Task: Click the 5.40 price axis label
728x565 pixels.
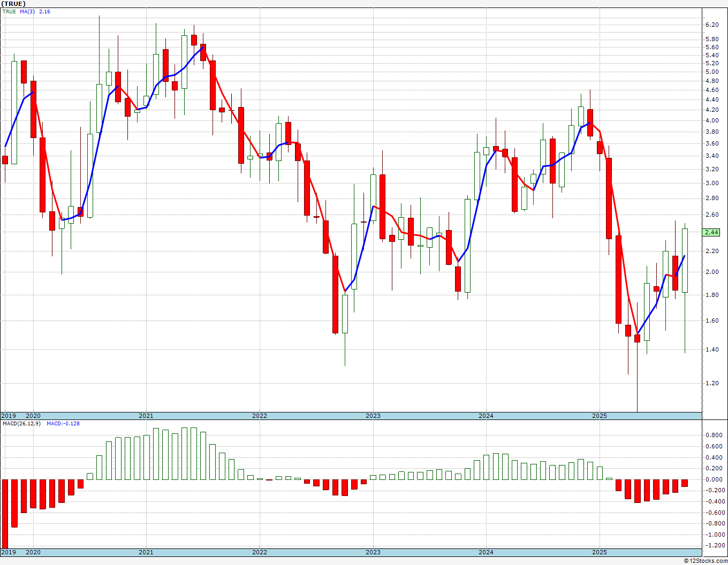Action: 712,55
